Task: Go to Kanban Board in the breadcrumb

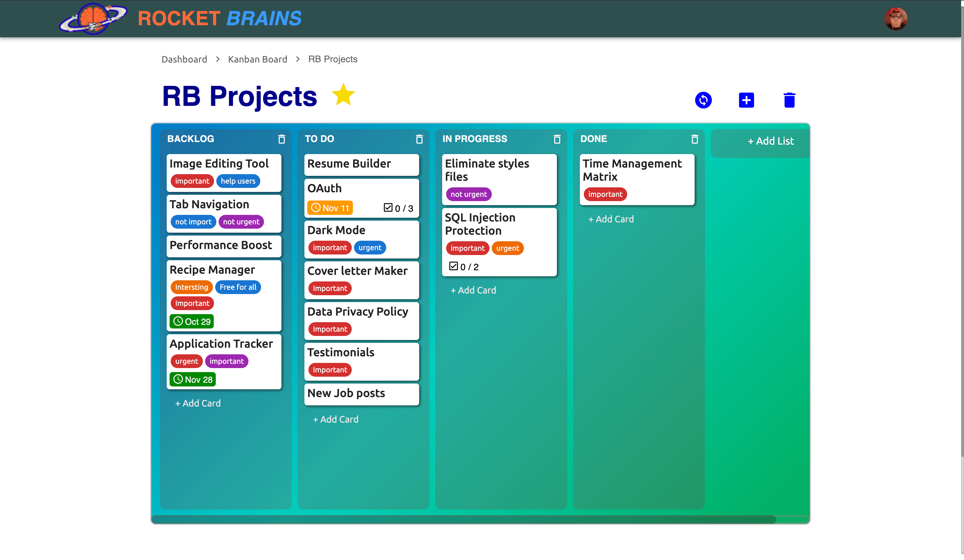Action: pos(257,59)
